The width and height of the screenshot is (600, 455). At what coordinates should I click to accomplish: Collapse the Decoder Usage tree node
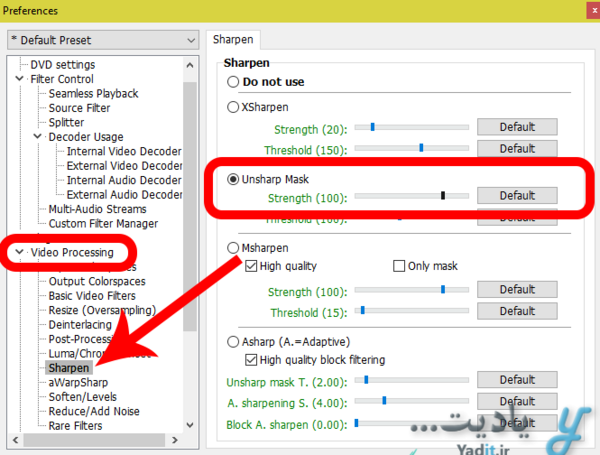point(38,137)
